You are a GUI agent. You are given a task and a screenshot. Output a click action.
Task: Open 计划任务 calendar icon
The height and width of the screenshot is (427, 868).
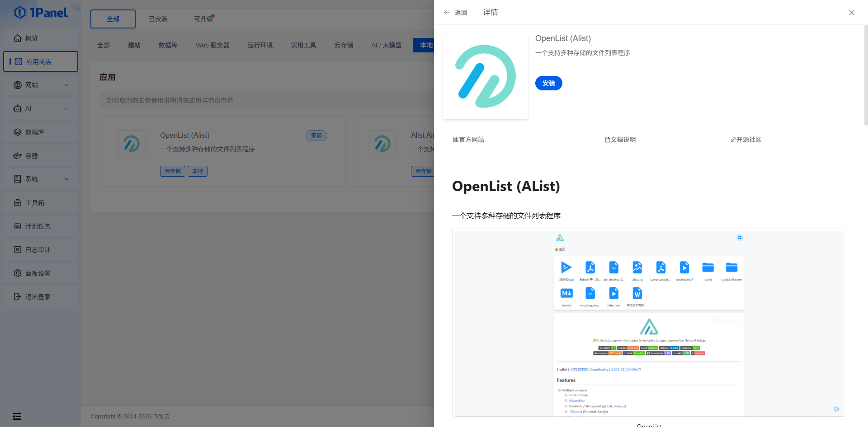18,226
